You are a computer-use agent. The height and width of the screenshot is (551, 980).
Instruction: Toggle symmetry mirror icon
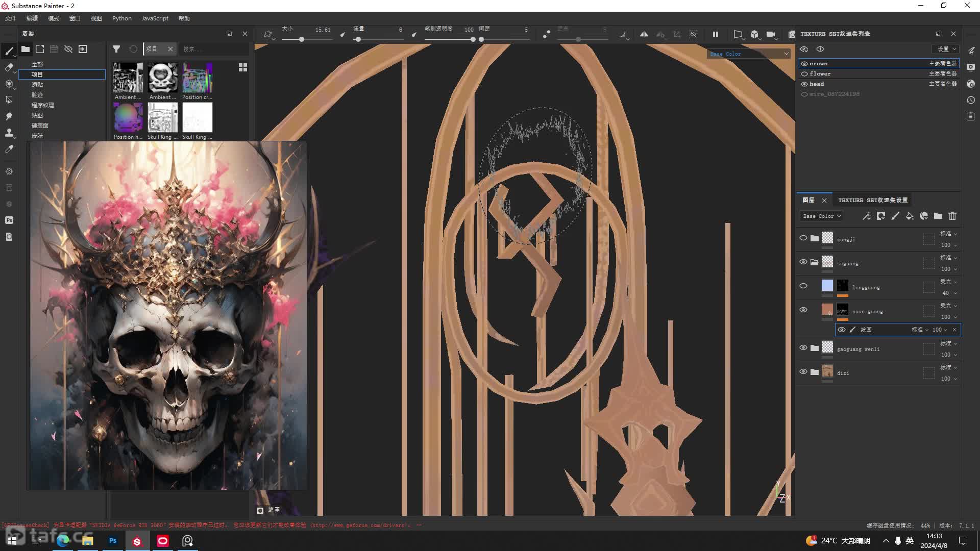pyautogui.click(x=644, y=34)
